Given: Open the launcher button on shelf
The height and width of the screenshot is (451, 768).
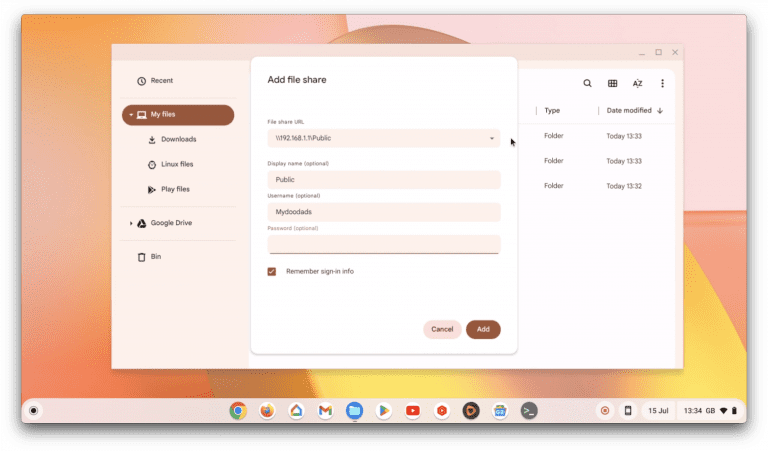Looking at the screenshot, I should [33, 411].
